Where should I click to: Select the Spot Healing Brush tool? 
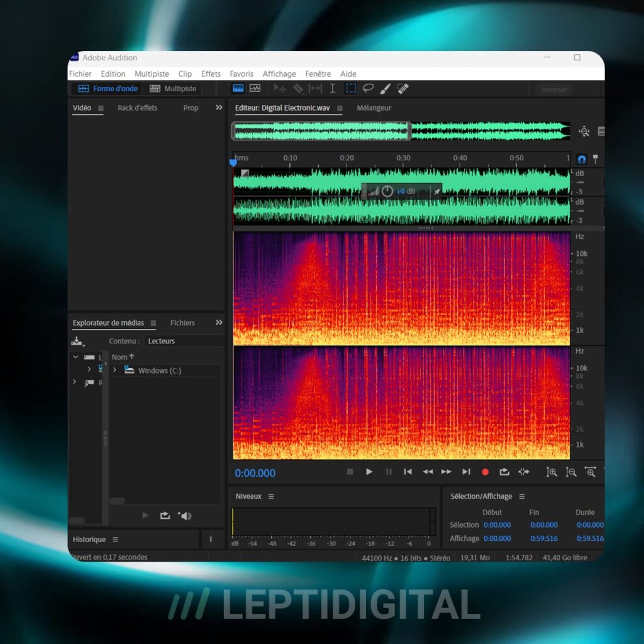pyautogui.click(x=403, y=88)
